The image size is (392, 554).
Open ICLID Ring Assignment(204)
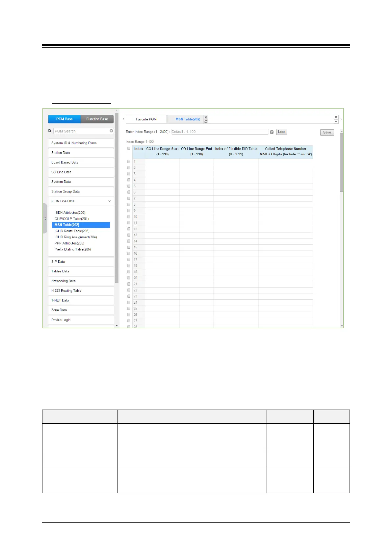(76, 237)
